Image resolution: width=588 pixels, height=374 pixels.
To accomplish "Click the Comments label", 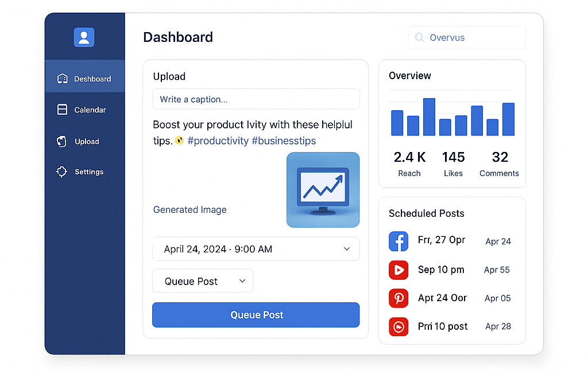I will pos(499,173).
